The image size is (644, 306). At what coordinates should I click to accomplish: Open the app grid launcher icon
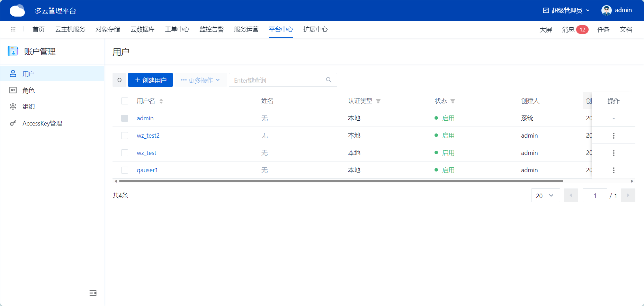point(13,29)
